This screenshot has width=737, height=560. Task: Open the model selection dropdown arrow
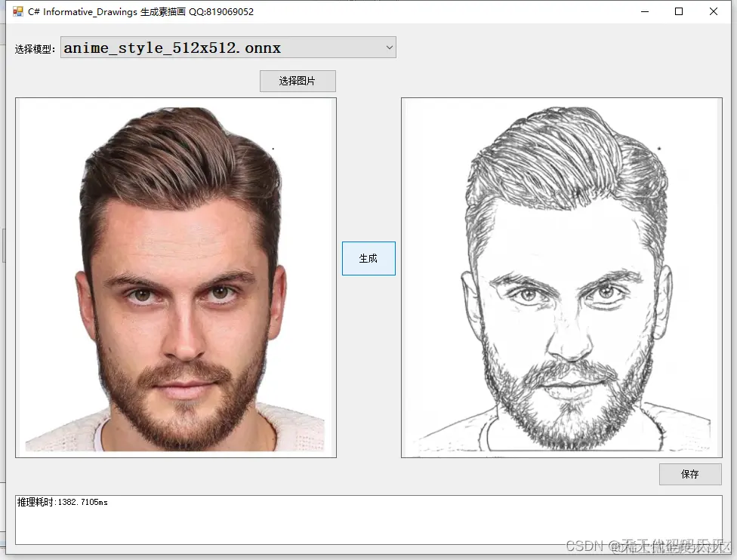pos(389,48)
